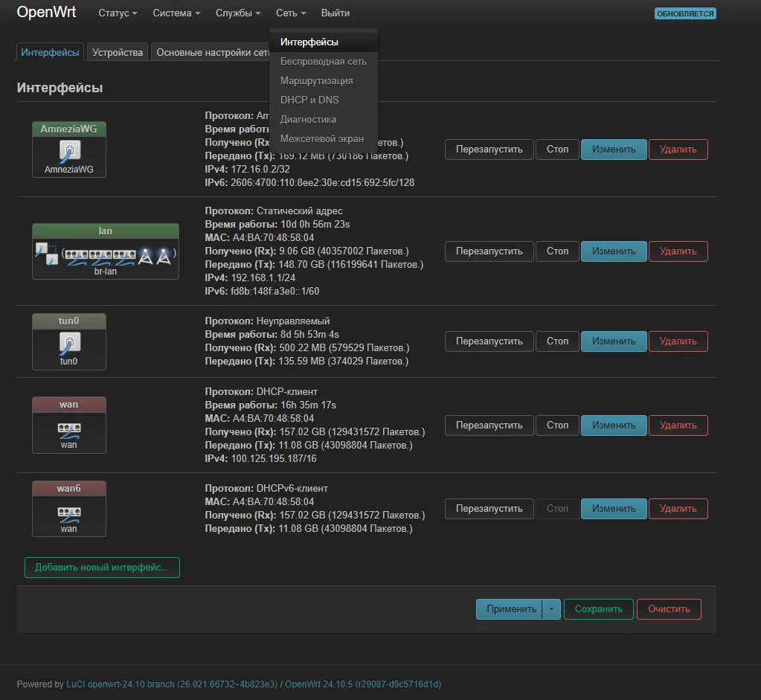Edit the AmneziaWG interface

coord(614,149)
